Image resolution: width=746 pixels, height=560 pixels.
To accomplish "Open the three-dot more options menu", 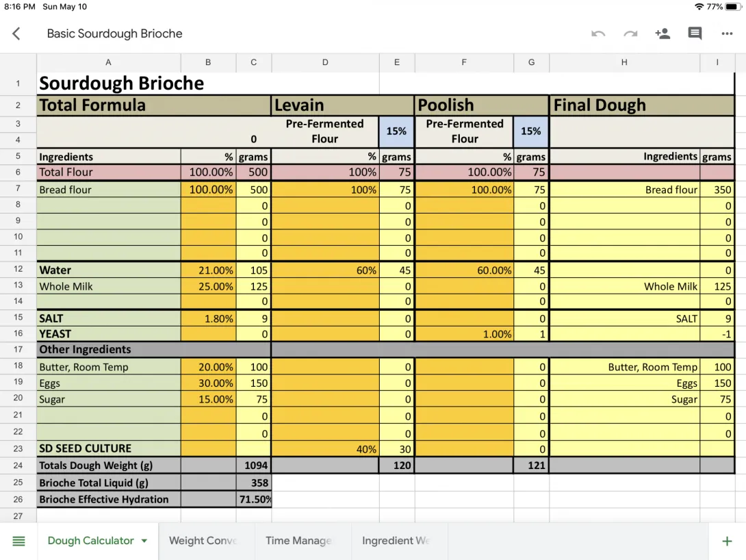I will coord(727,34).
